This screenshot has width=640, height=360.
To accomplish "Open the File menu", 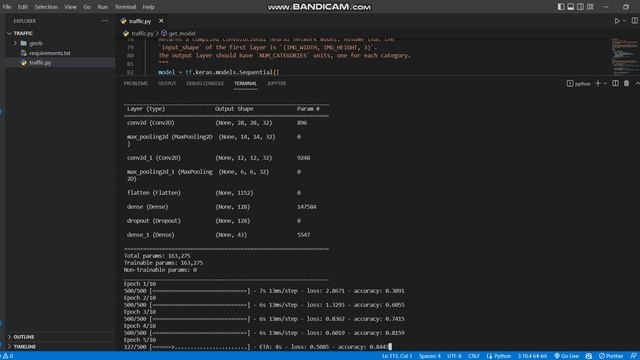I will tap(7, 7).
